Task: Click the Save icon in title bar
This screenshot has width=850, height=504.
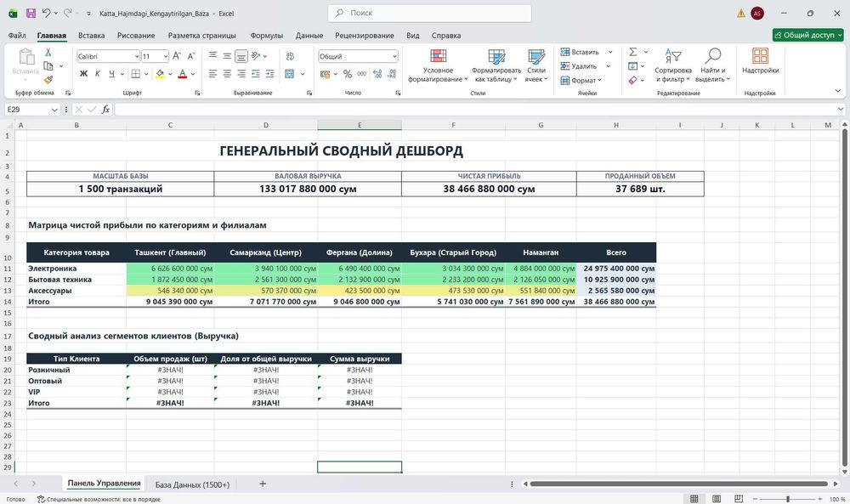Action: (31, 13)
